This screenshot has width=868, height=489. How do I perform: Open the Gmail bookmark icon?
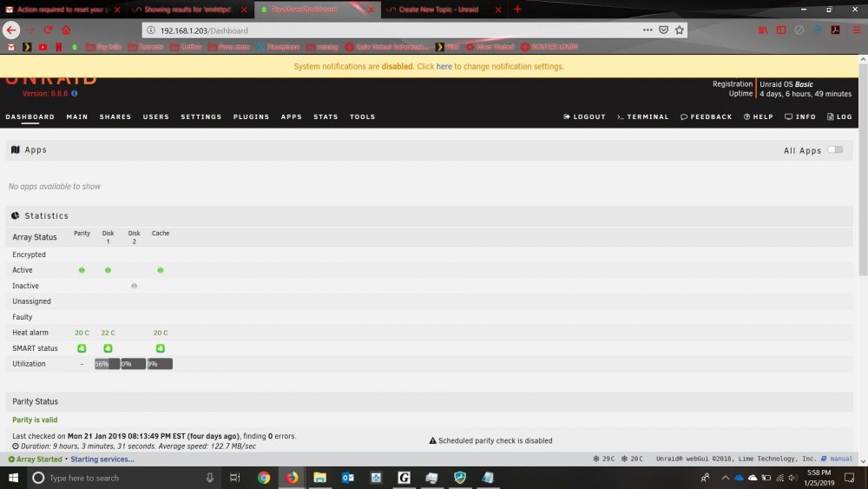pyautogui.click(x=11, y=47)
